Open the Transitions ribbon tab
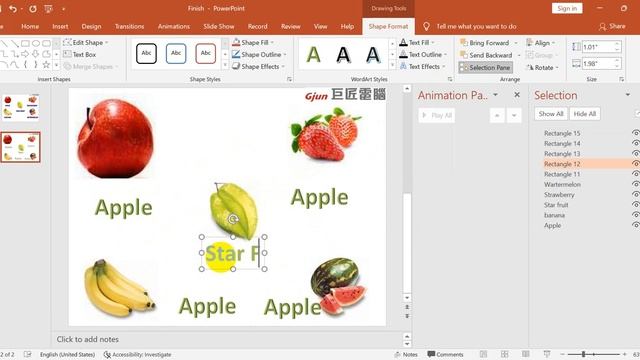Screen dimensions: 640x360 click(x=129, y=26)
